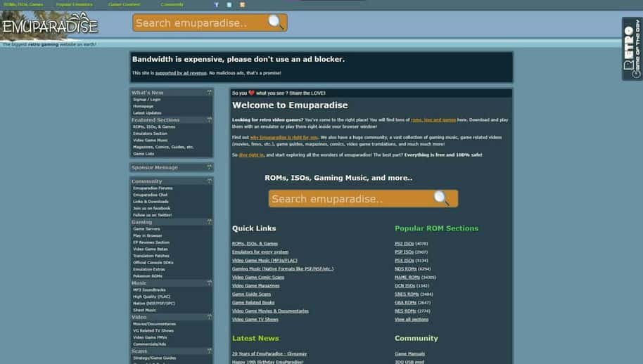Open the Retro Game of the Day side tab
This screenshot has height=364, width=643.
point(632,48)
